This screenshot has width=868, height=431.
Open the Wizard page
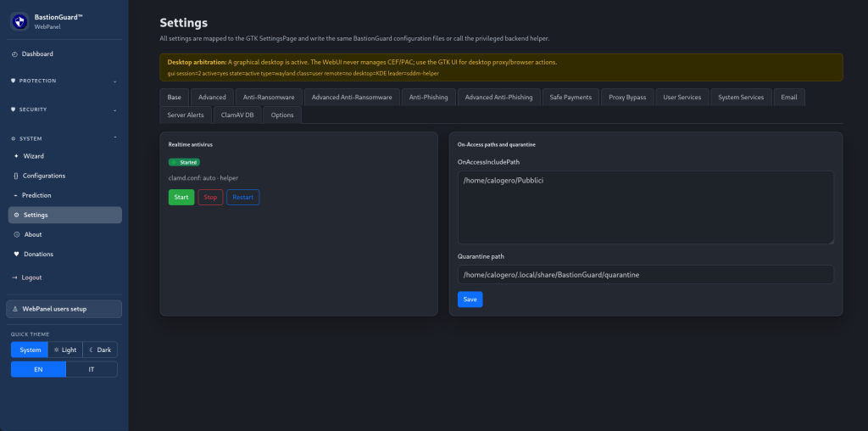click(x=64, y=156)
